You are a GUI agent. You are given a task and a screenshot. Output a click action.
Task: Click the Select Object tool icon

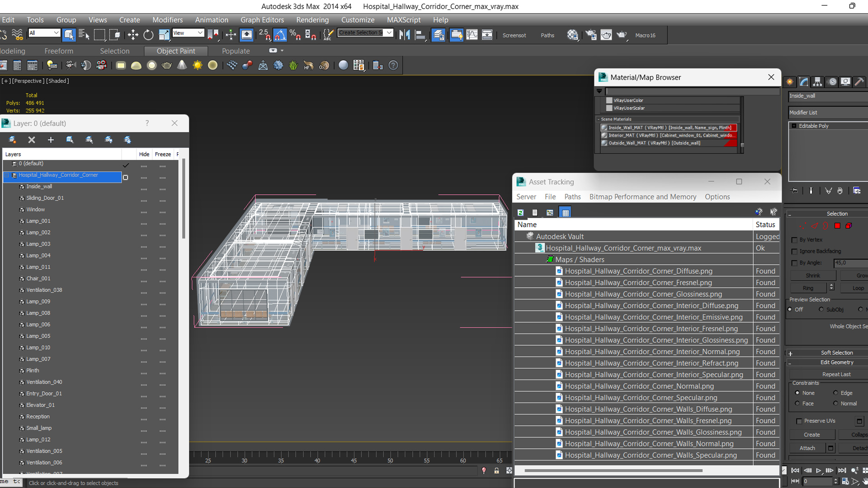(x=69, y=35)
